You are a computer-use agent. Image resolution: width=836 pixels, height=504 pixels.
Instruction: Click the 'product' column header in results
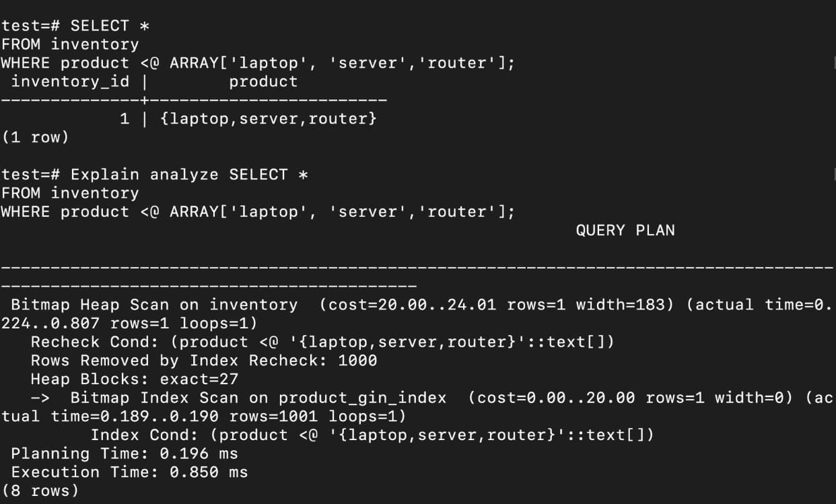pos(263,82)
